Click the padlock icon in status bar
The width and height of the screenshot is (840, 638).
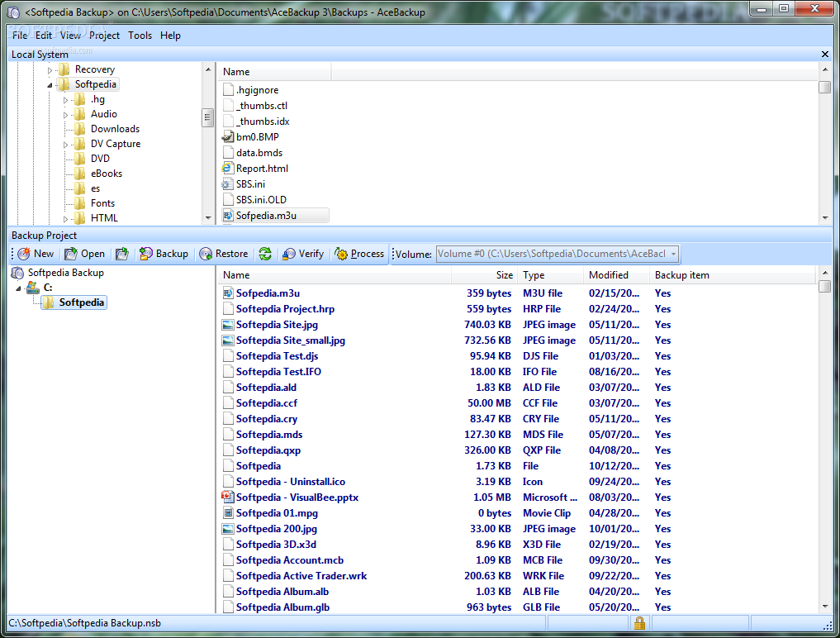(639, 623)
